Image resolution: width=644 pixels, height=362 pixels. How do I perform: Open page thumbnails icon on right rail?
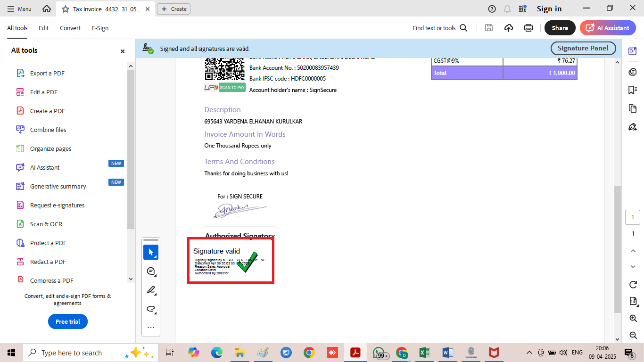pos(633,108)
